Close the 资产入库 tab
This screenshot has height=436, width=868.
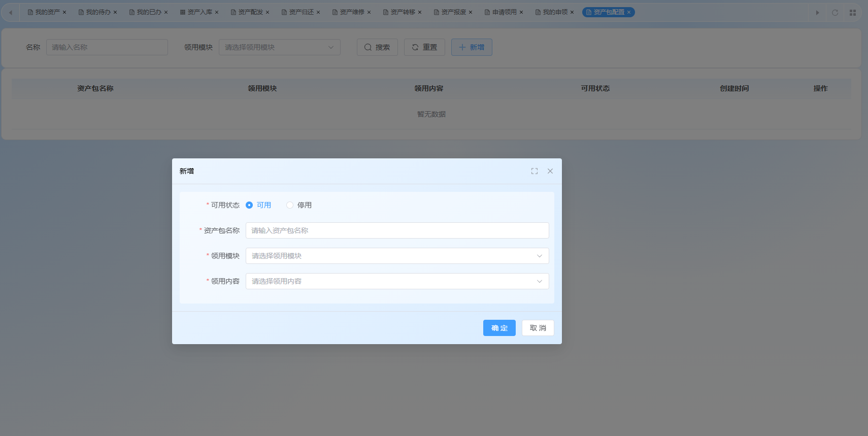pos(217,12)
